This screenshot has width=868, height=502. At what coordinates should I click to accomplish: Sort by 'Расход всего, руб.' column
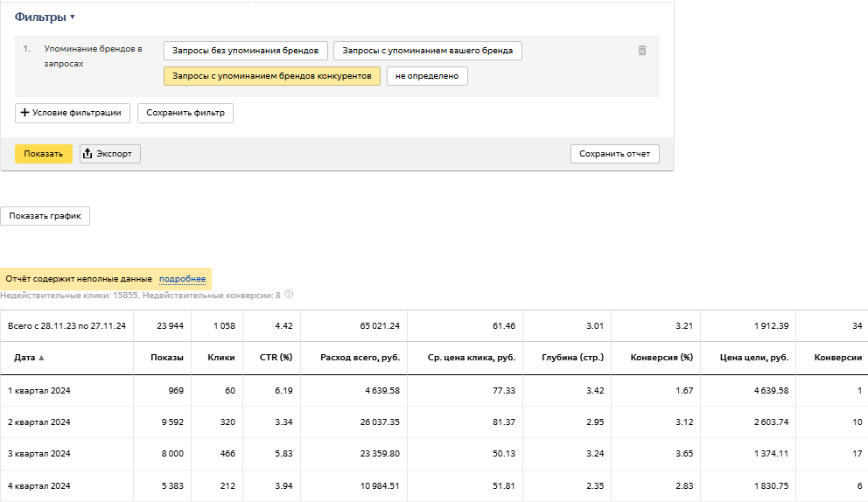[360, 358]
